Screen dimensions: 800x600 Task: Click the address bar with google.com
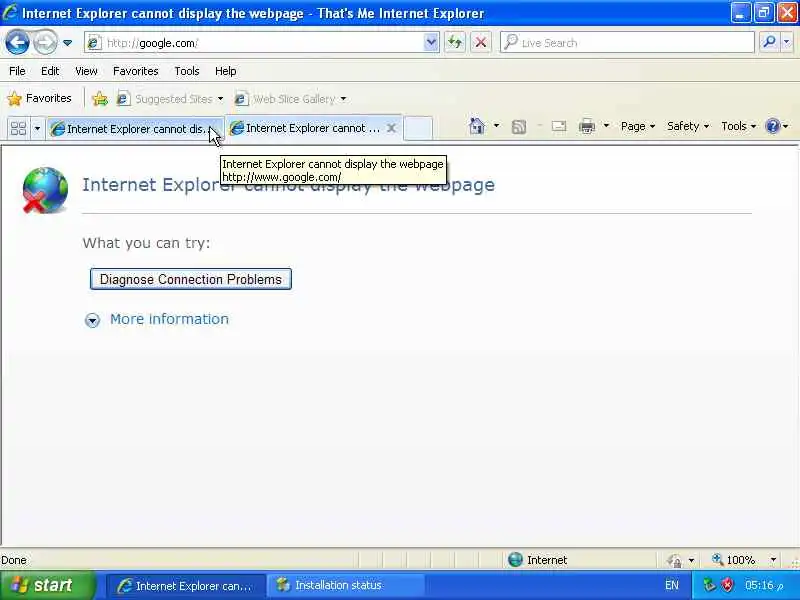coord(254,43)
